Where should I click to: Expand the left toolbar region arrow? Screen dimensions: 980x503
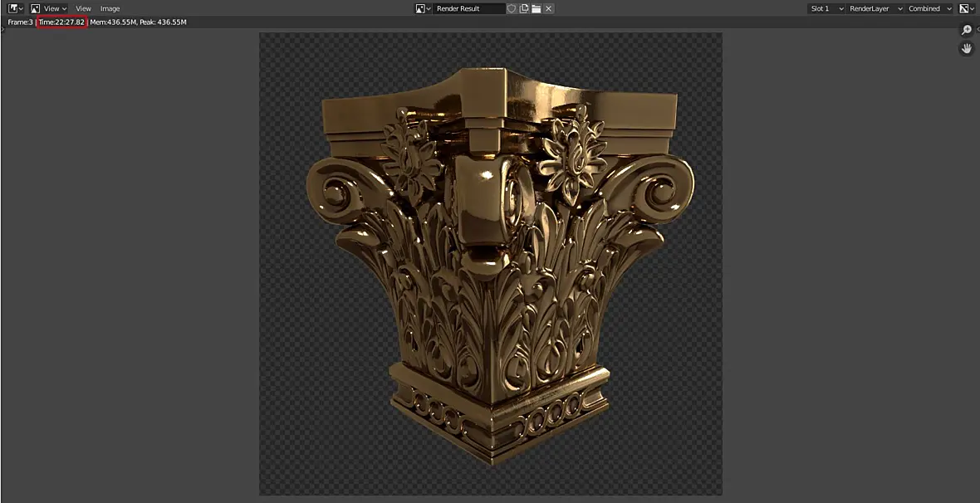coord(2,29)
